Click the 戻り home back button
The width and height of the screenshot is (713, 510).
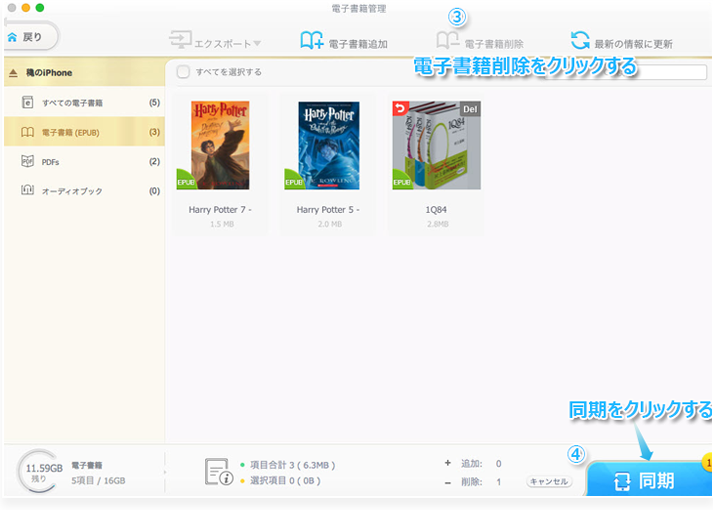[31, 36]
